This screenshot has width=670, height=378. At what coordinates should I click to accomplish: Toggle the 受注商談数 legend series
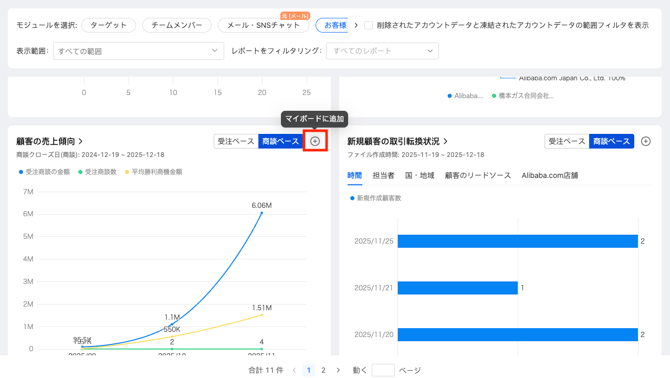click(97, 172)
